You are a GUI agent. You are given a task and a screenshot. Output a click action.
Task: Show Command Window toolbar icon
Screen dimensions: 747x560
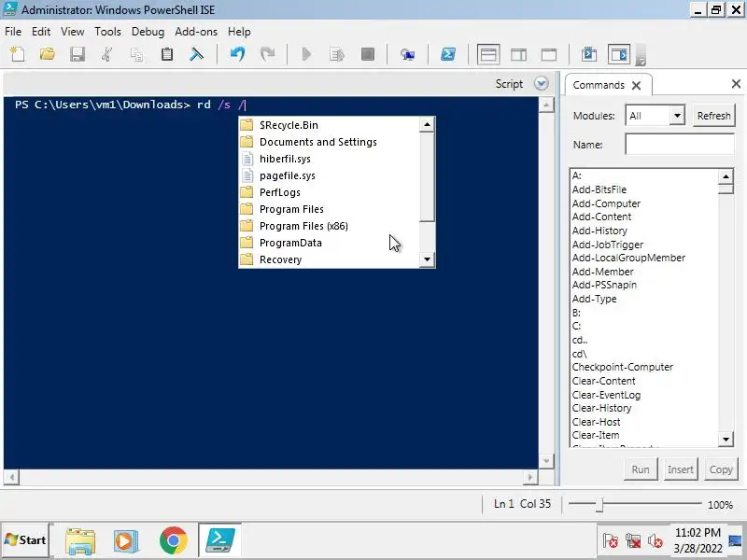pyautogui.click(x=589, y=54)
